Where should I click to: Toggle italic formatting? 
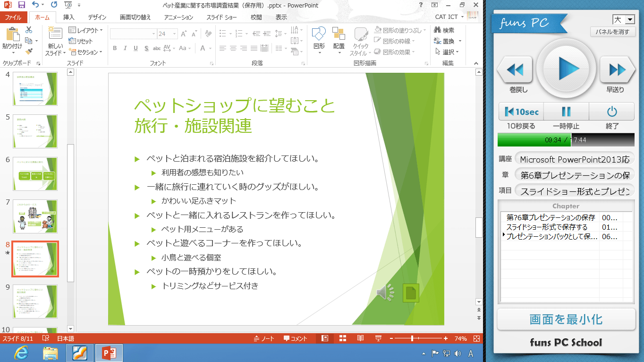click(x=124, y=48)
